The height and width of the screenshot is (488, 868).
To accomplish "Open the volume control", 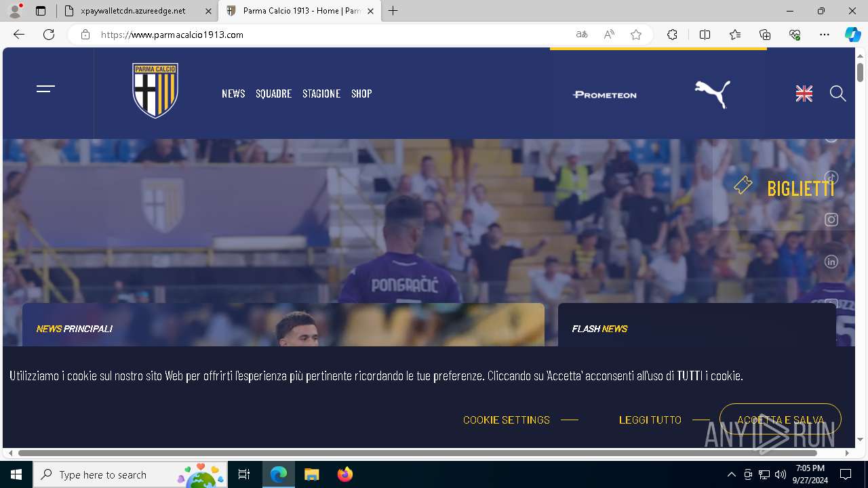I will click(x=781, y=474).
